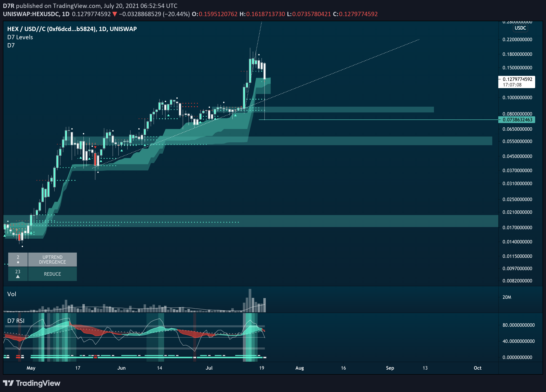The image size is (546, 392).
Task: Click the 0.1500000000 price axis label
Action: pyautogui.click(x=517, y=68)
